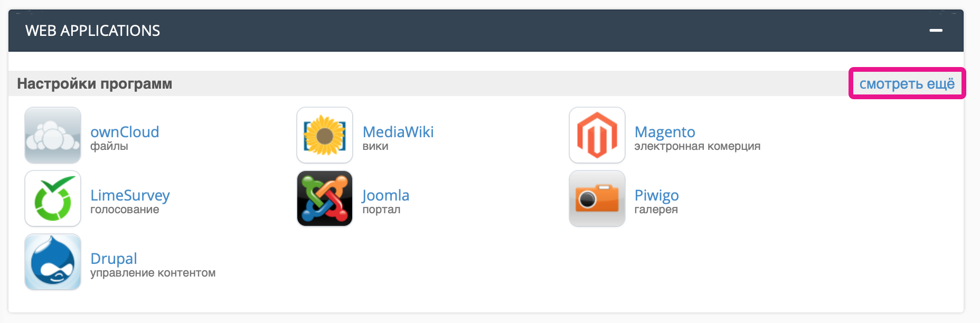The height and width of the screenshot is (323, 980).
Task: Click the 'управление контентом' description text
Action: coord(153,273)
